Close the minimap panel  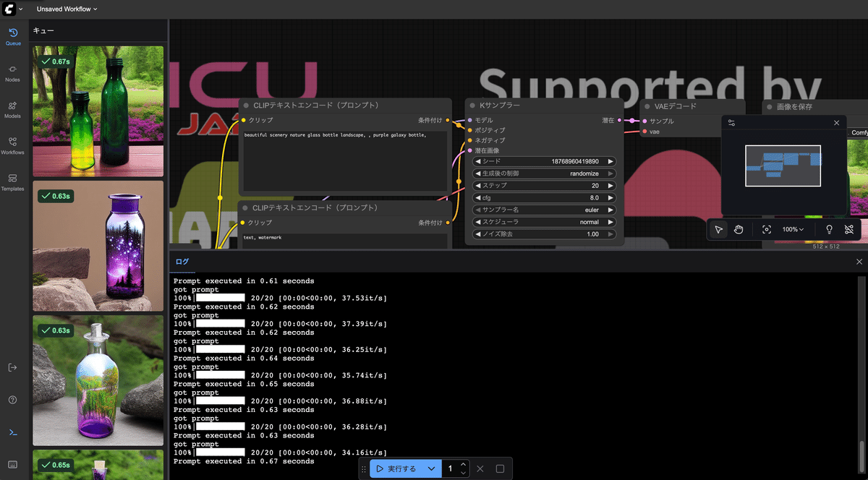click(x=837, y=123)
